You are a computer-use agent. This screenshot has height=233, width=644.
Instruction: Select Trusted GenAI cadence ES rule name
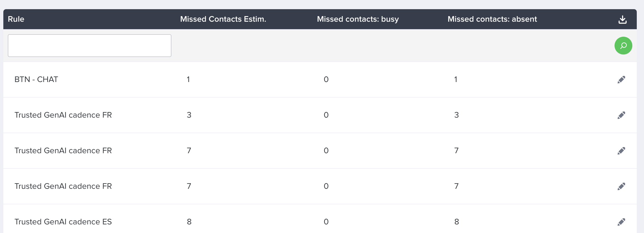click(63, 222)
